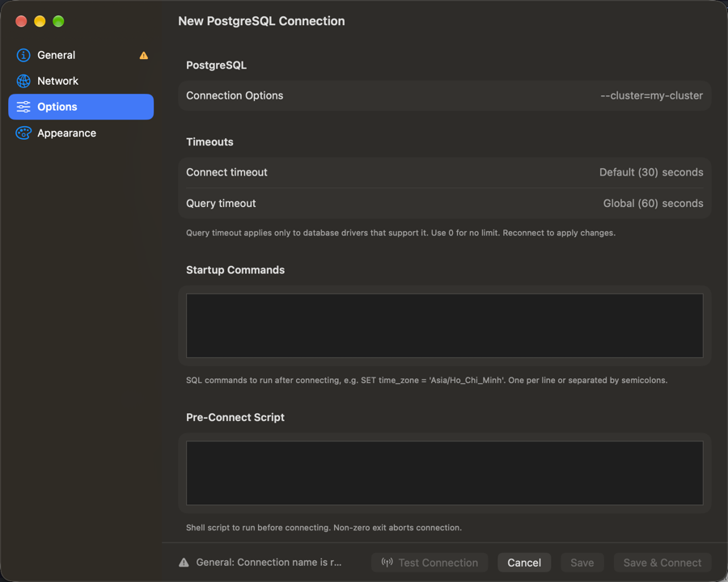Select the Options tab

click(x=81, y=107)
